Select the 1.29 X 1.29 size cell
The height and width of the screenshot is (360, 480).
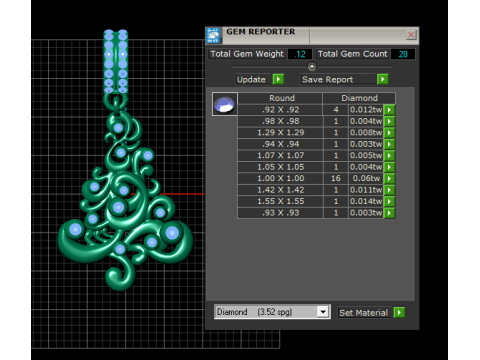(x=280, y=133)
